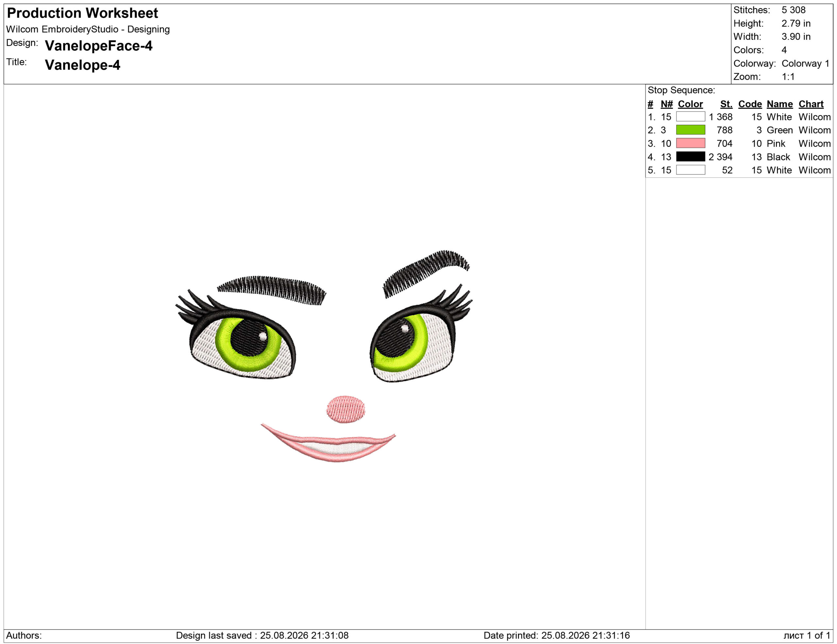Click the "Stitches:" label

(752, 10)
